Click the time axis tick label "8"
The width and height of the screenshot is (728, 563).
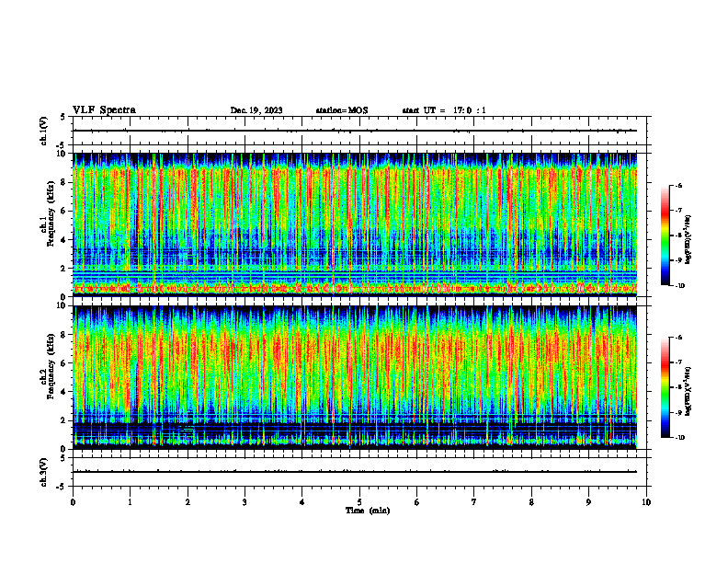coord(531,502)
